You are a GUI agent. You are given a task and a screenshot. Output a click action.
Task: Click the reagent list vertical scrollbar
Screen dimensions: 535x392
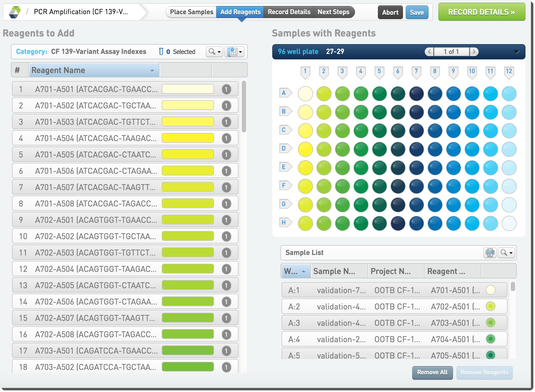point(244,106)
